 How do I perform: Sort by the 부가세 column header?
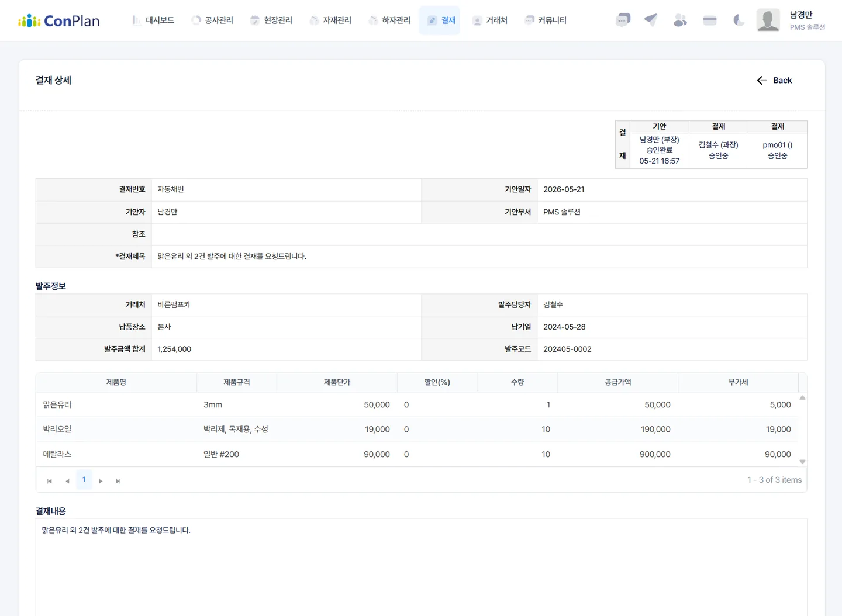(739, 382)
